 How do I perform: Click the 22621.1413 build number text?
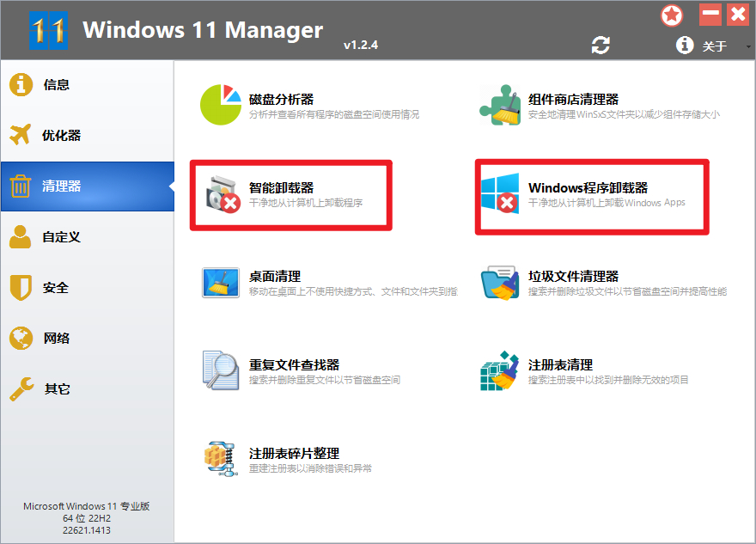coord(87,530)
